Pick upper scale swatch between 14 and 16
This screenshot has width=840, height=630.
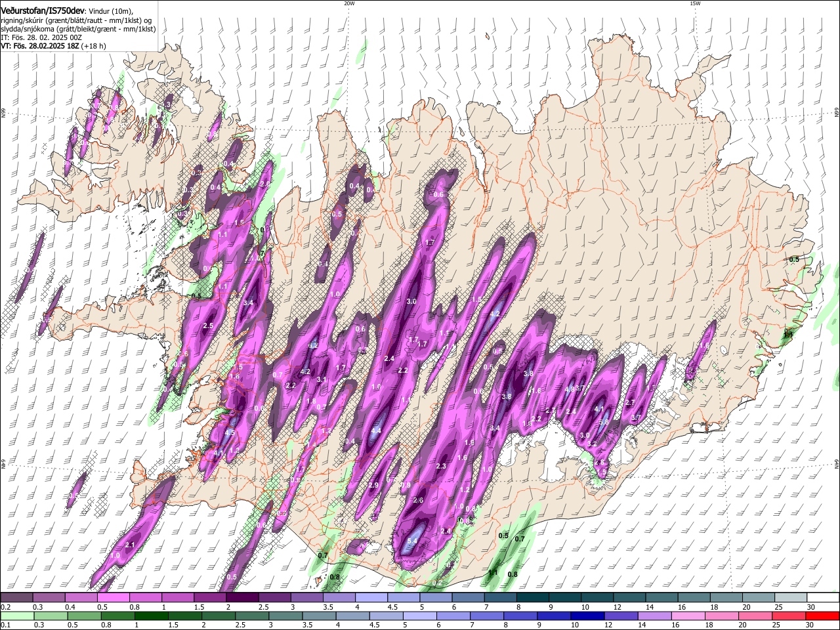(661, 598)
